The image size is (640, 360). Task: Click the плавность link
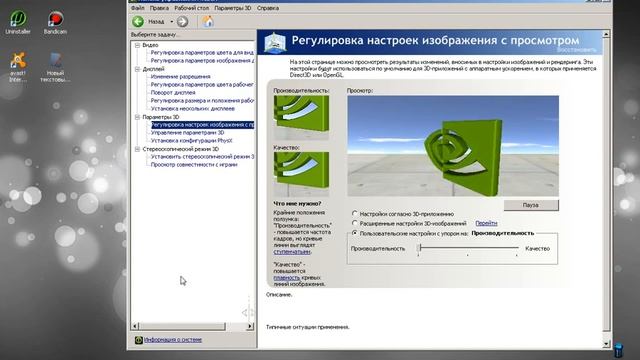[x=287, y=278]
